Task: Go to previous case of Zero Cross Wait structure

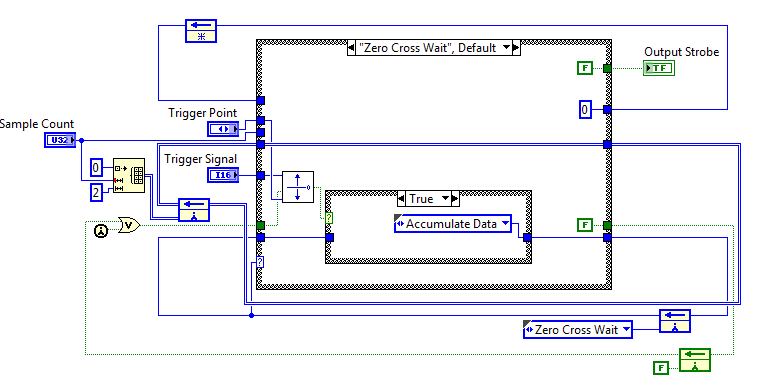Action: tap(352, 48)
